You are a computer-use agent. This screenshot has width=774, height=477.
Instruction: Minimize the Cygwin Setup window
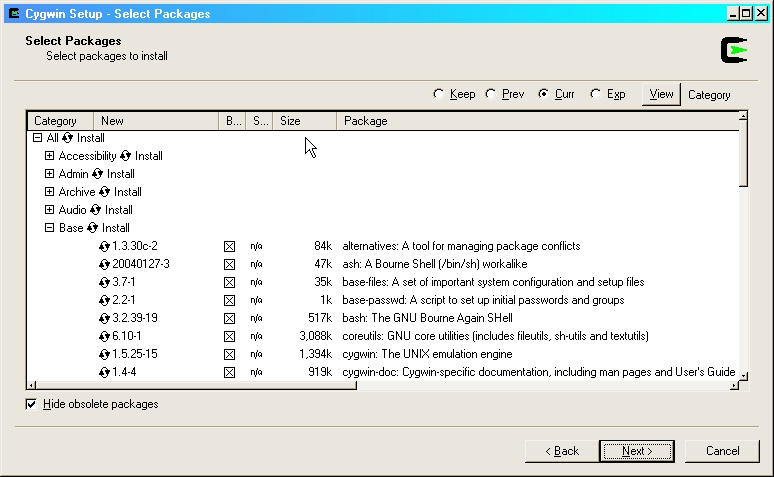point(733,13)
